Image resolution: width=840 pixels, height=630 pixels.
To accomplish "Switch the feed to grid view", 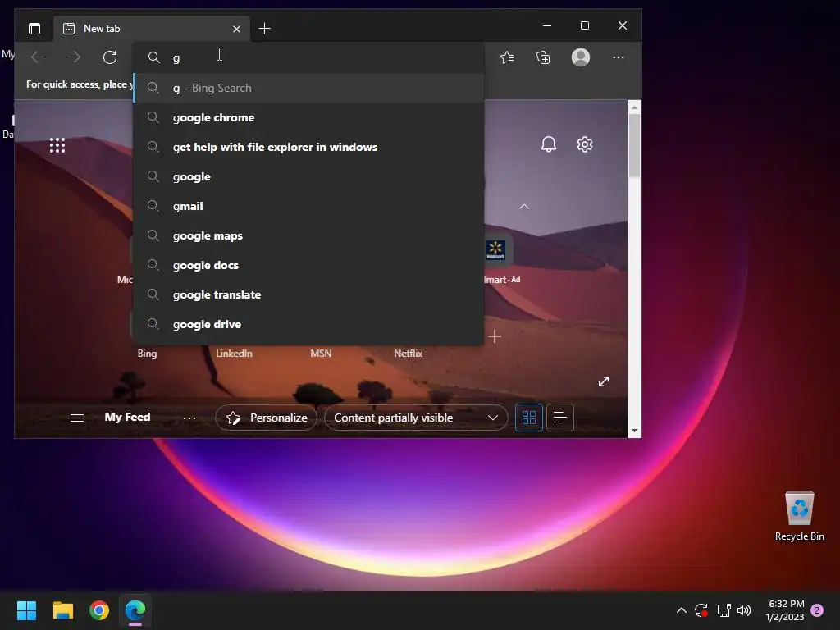I will click(529, 418).
